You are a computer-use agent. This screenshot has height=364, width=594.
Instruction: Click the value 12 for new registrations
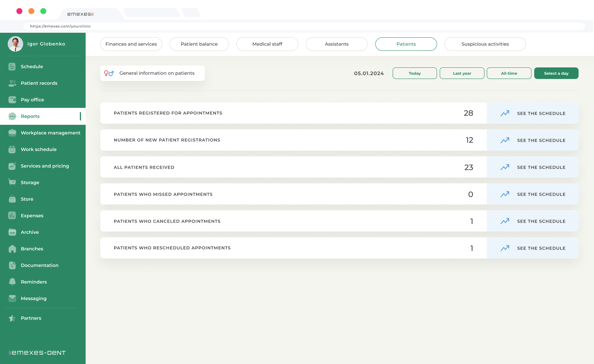click(469, 140)
